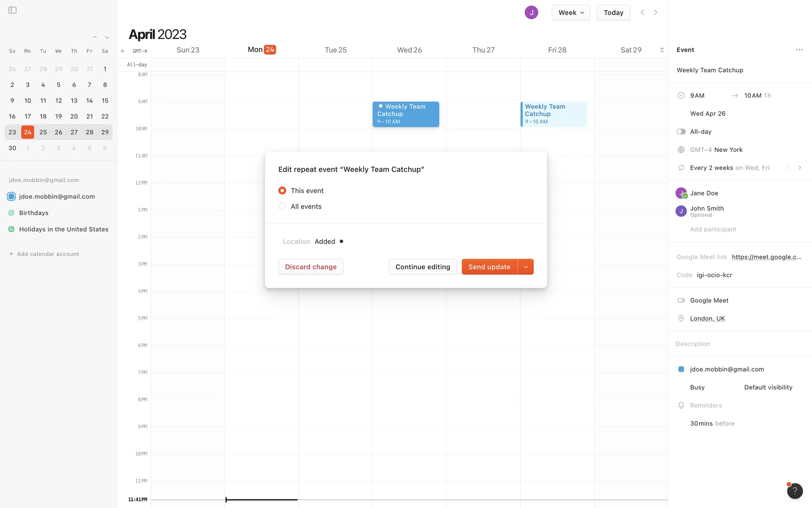Click the blue calendar color swatch

pyautogui.click(x=681, y=370)
